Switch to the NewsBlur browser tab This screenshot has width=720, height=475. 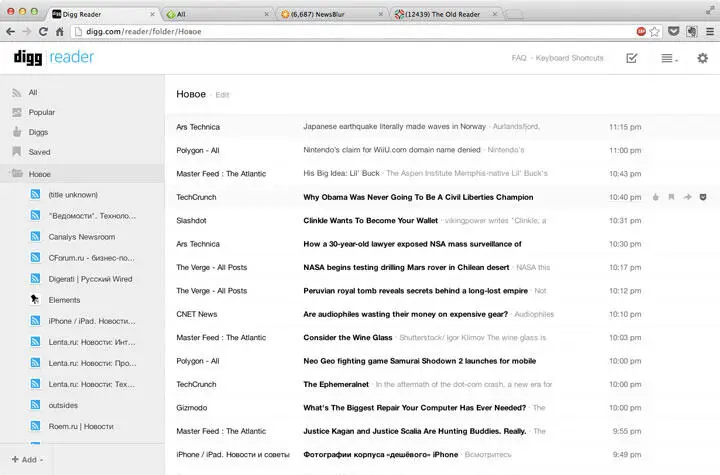pos(331,14)
